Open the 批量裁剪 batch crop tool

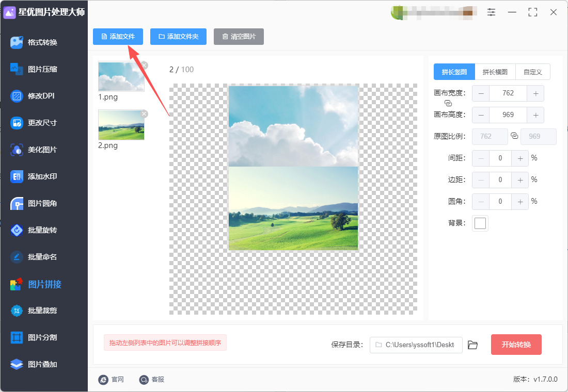34,311
